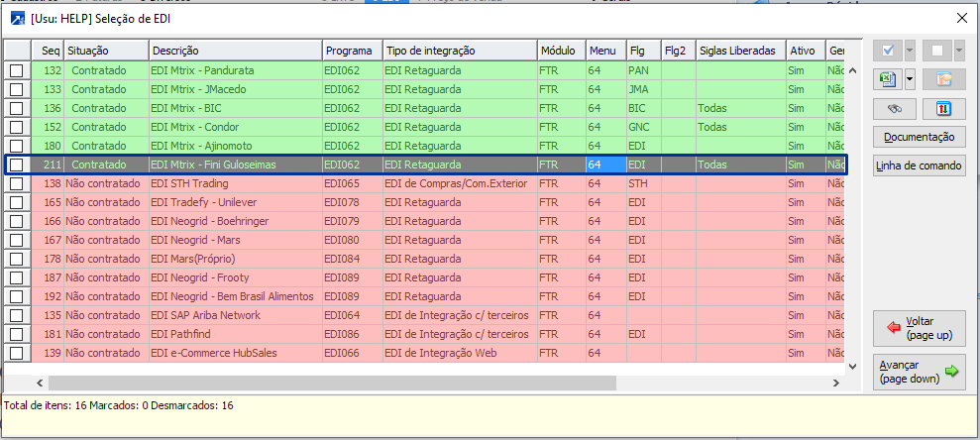The height and width of the screenshot is (440, 980).
Task: Click the status text Total de itens: 16
Action: tap(45, 405)
